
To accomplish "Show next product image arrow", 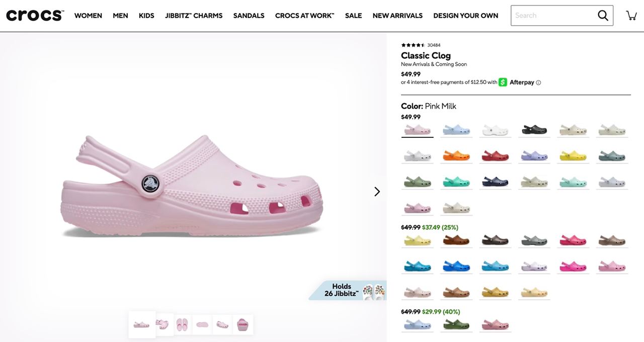I will pyautogui.click(x=377, y=192).
